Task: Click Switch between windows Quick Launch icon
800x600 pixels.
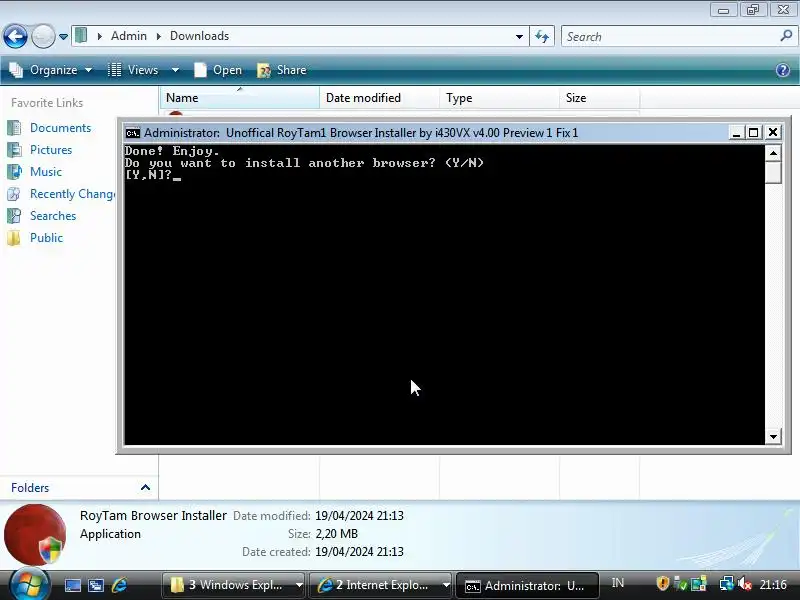Action: (x=96, y=585)
